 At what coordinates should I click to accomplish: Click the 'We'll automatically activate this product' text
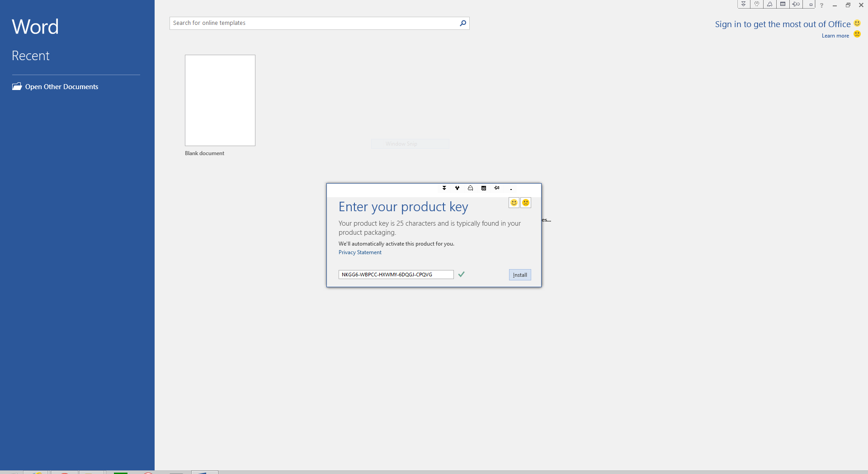coord(396,244)
